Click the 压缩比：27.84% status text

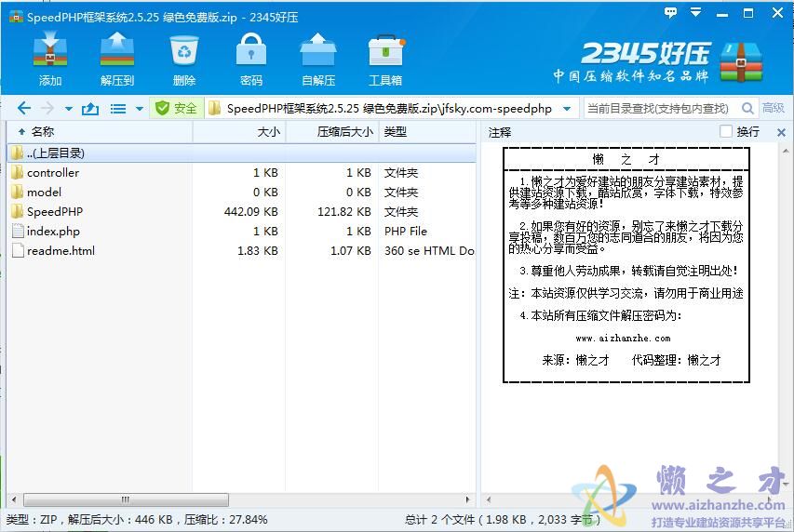tap(226, 519)
